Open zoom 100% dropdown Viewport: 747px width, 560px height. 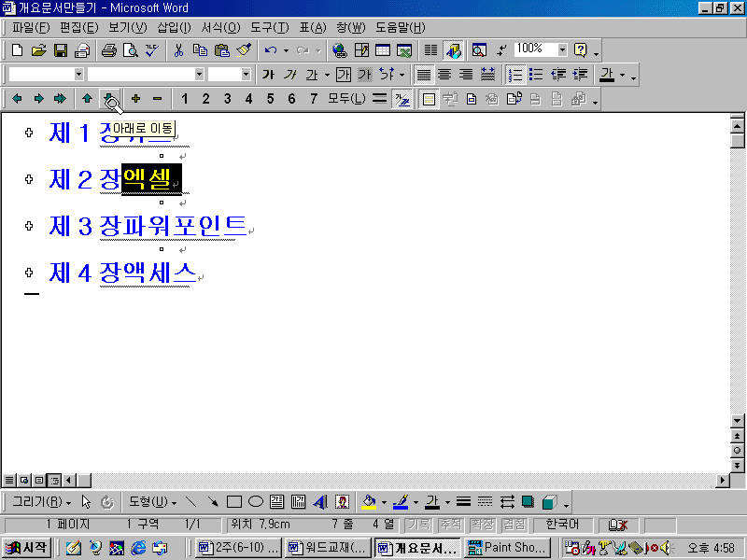tap(563, 50)
